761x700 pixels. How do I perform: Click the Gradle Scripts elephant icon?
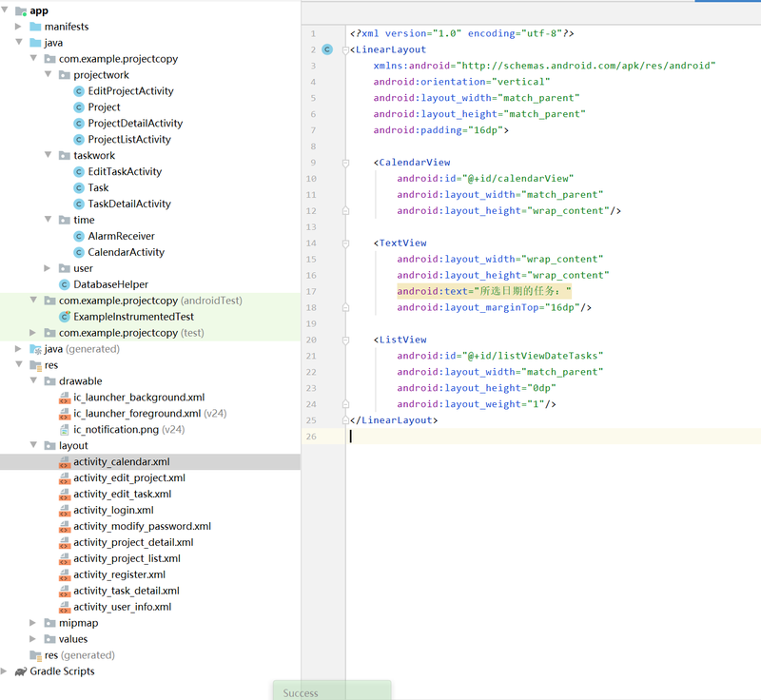click(x=20, y=671)
